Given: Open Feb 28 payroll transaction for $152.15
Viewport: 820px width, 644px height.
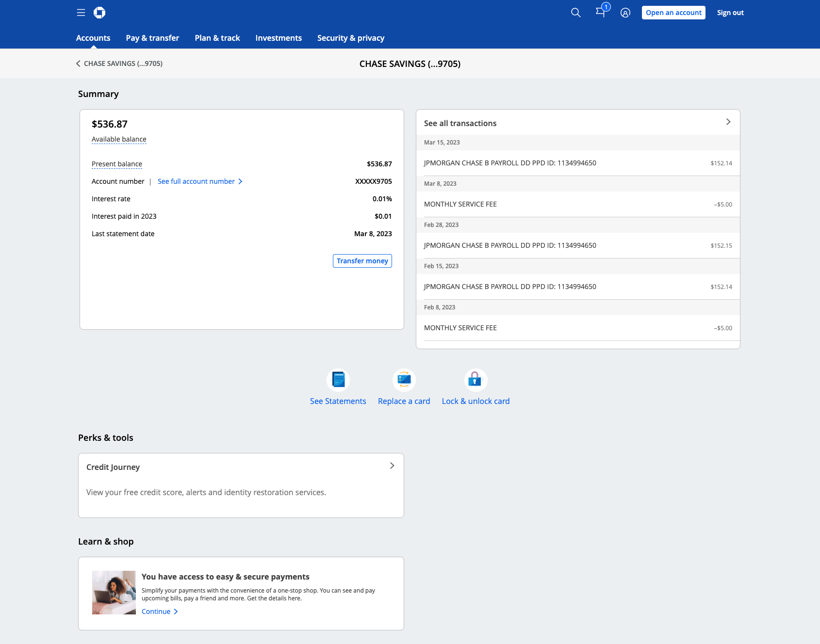Looking at the screenshot, I should point(578,245).
